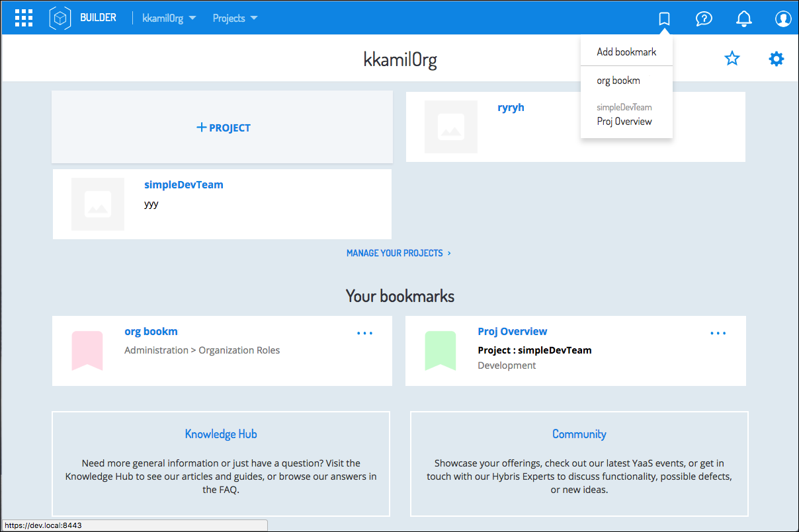The height and width of the screenshot is (532, 799).
Task: Choose org bookm in bookmark dropdown
Action: coord(618,81)
